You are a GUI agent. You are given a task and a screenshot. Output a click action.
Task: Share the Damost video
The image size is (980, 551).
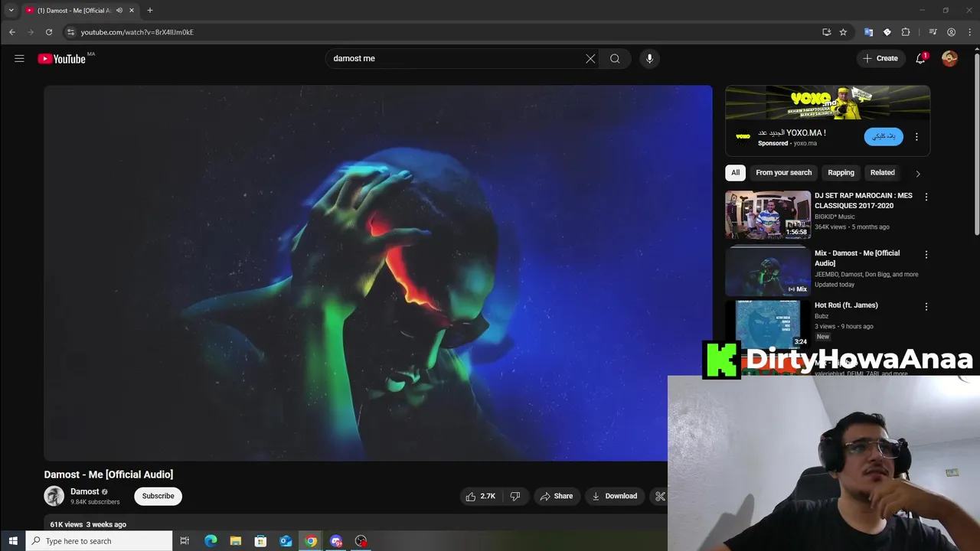coord(556,496)
